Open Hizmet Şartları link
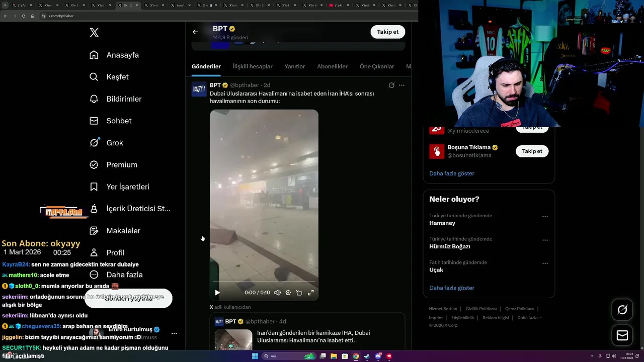Image resolution: width=644 pixels, height=362 pixels. pyautogui.click(x=443, y=309)
